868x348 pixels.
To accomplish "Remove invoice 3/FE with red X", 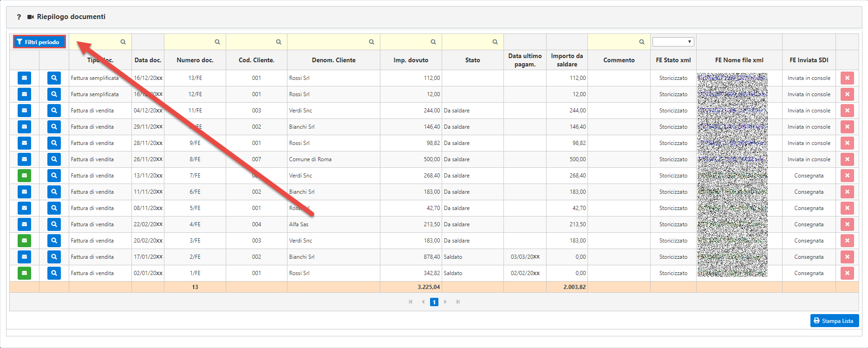I will pyautogui.click(x=847, y=241).
